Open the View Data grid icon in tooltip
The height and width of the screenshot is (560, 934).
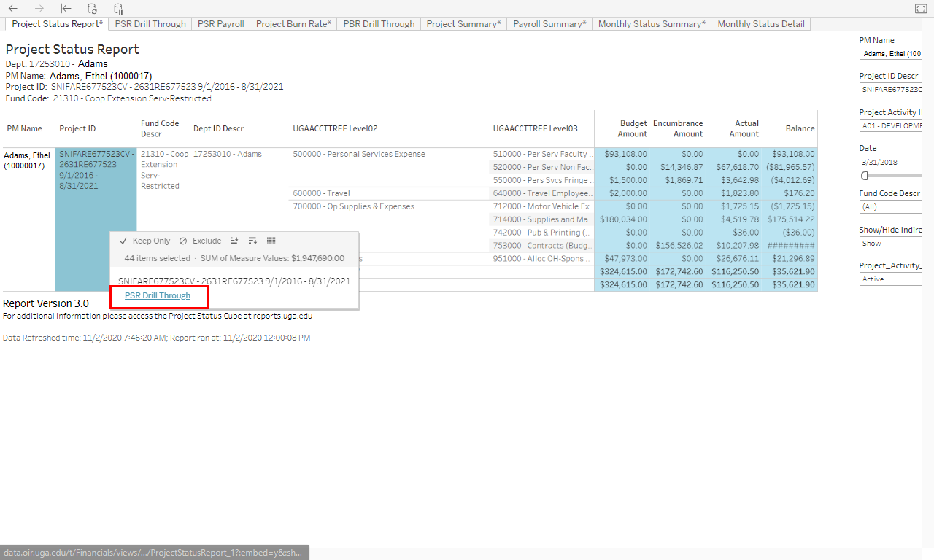coord(271,241)
